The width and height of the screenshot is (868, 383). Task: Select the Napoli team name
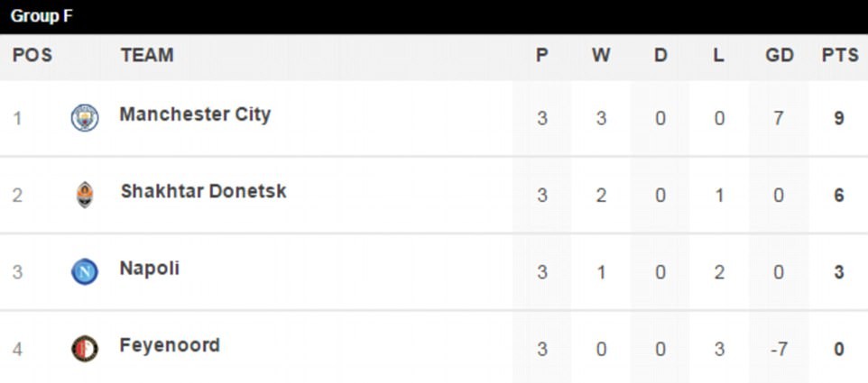pyautogui.click(x=149, y=269)
